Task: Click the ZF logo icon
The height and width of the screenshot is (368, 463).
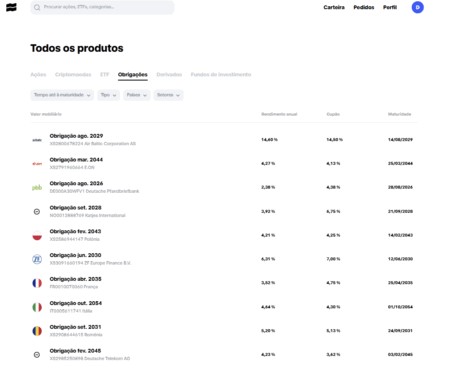Action: coord(37,259)
